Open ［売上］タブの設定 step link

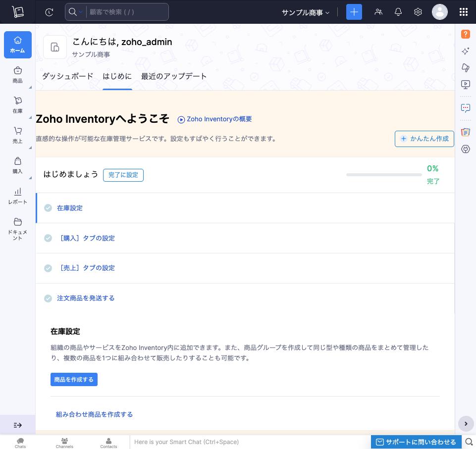[86, 268]
